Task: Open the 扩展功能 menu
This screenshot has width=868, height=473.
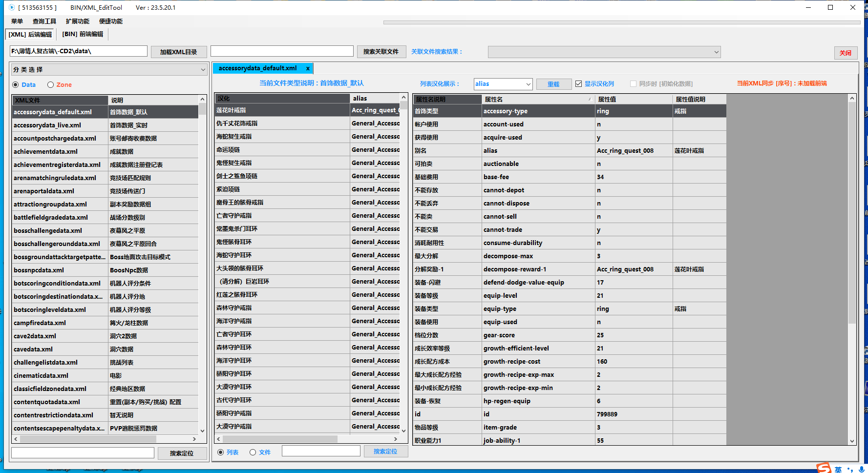Action: tap(78, 21)
